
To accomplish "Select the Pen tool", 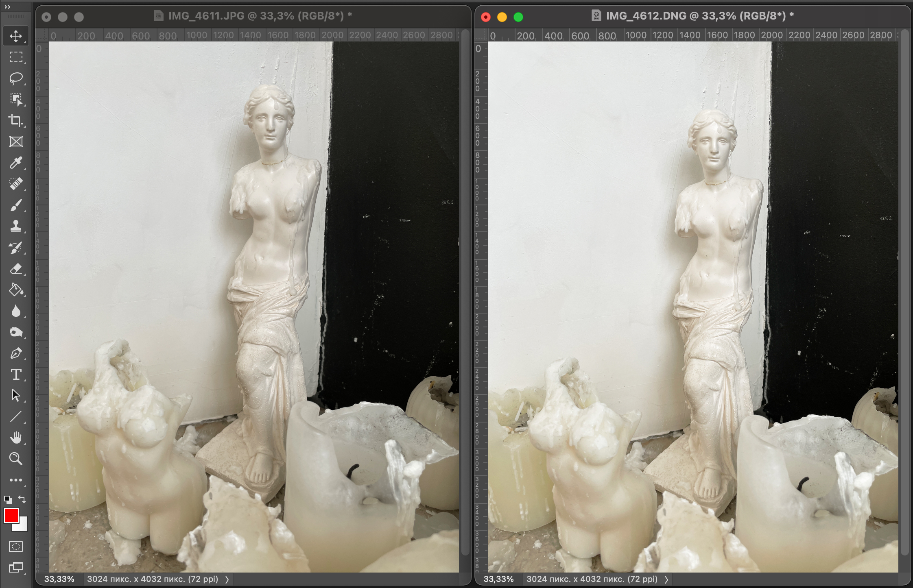I will (16, 353).
